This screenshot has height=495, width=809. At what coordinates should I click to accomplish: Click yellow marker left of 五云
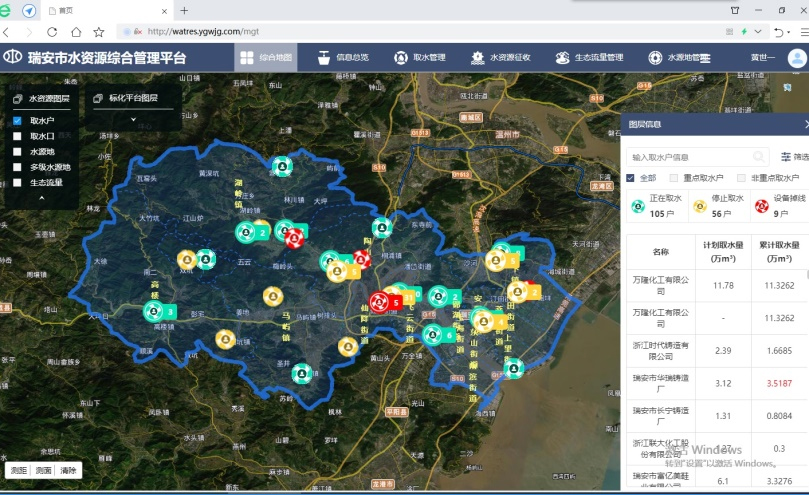[187, 260]
